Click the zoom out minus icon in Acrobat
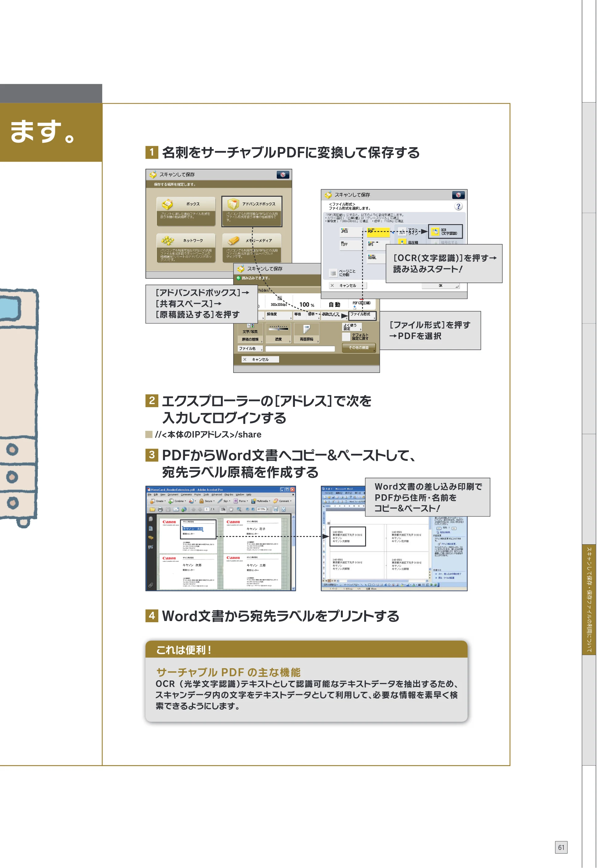Viewport: 614px width, 868px height. click(x=247, y=510)
